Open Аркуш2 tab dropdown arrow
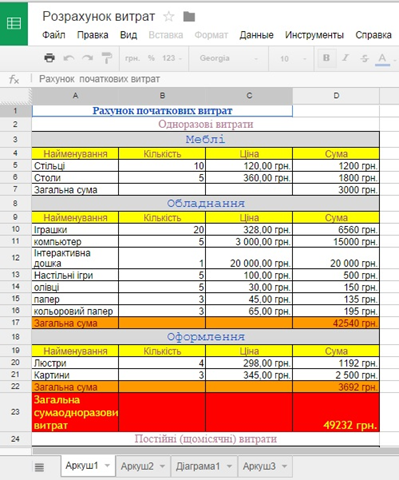 [x=162, y=466]
